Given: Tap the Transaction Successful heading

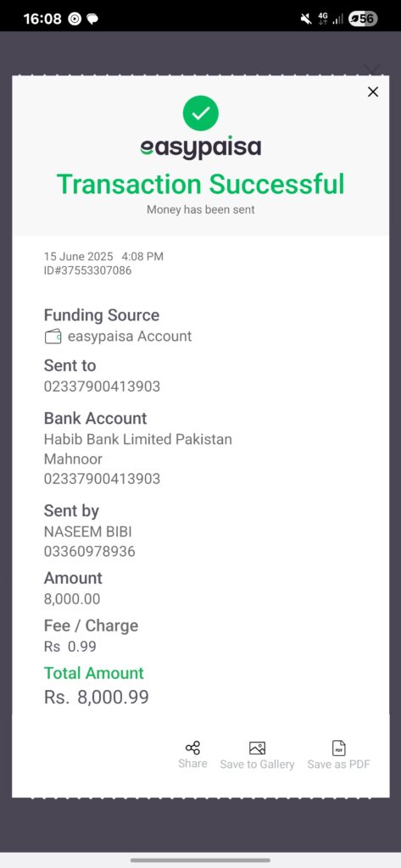Looking at the screenshot, I should (x=200, y=184).
